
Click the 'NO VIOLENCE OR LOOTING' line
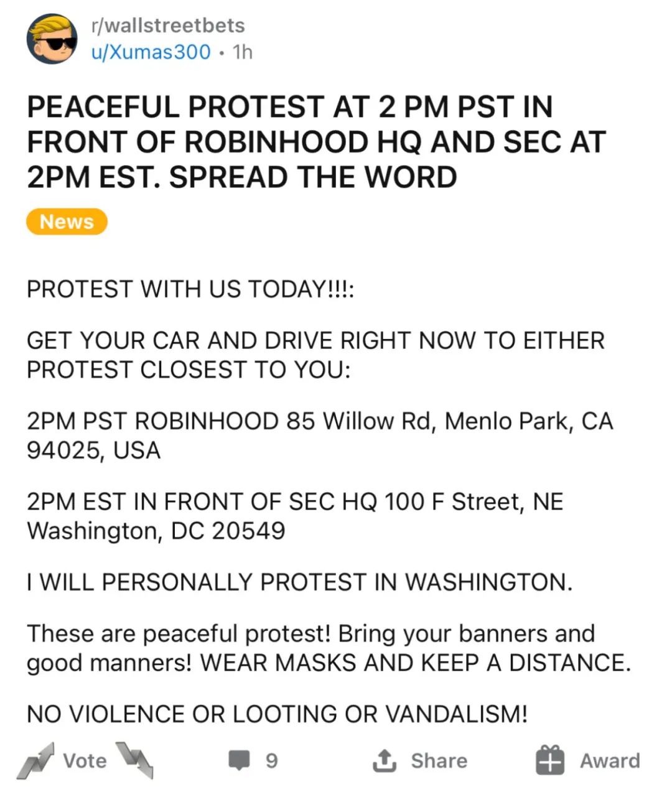click(277, 714)
